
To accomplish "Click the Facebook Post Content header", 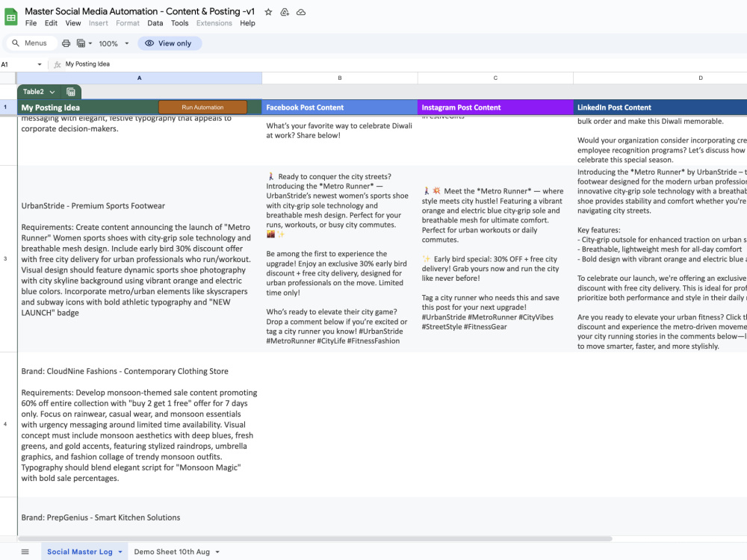I will pos(340,108).
